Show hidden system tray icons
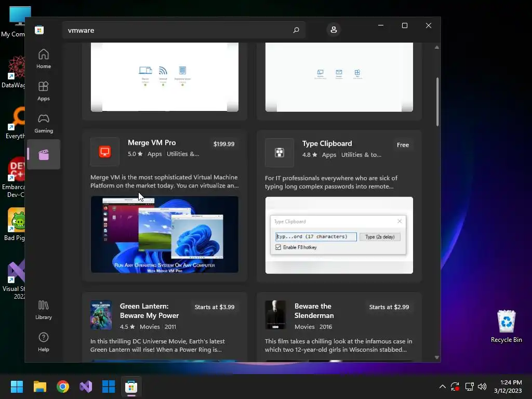The image size is (532, 399). point(442,387)
